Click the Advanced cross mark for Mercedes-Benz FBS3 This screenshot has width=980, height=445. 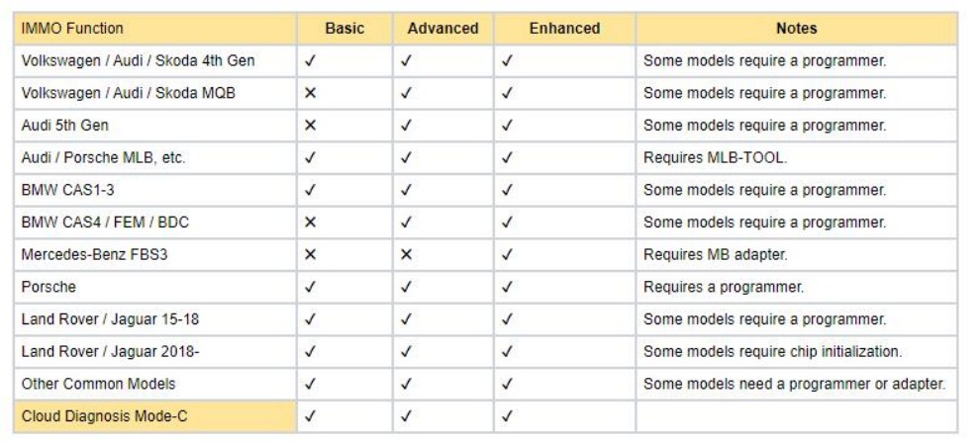(406, 254)
